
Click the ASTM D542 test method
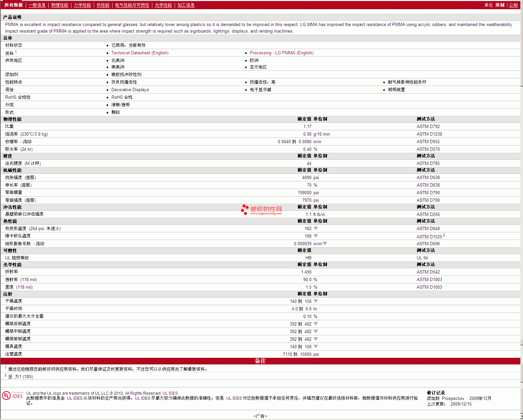(428, 272)
